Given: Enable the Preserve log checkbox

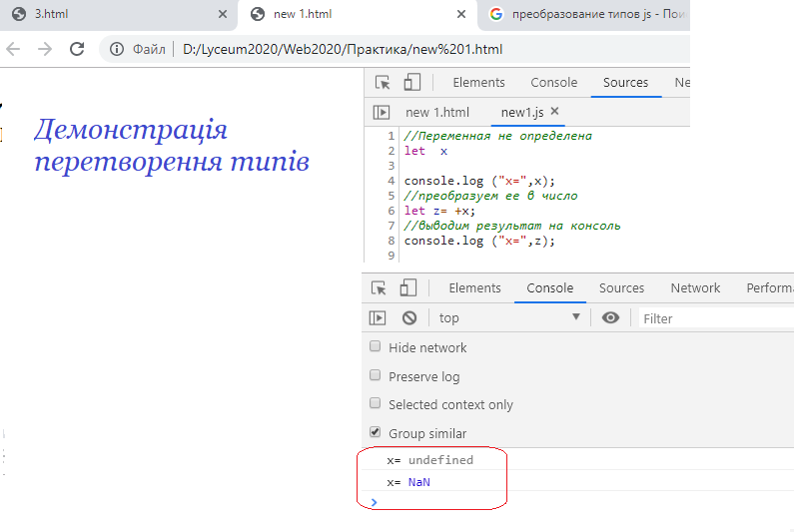Looking at the screenshot, I should pos(376,376).
